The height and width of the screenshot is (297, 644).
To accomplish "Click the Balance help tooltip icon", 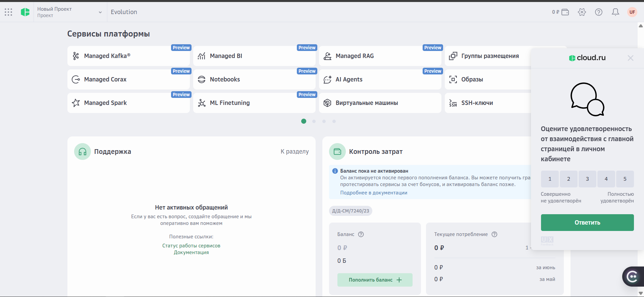I will click(361, 234).
